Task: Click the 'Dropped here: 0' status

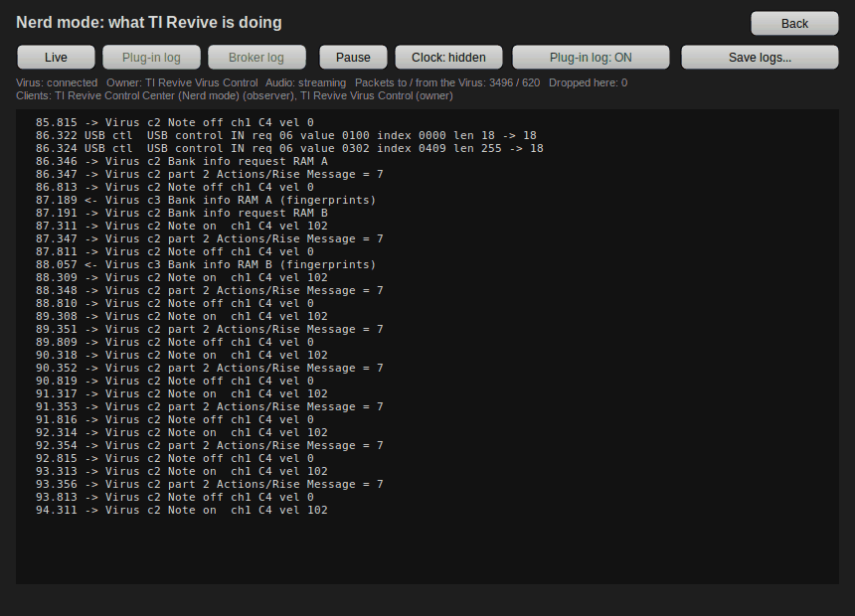Action: click(x=589, y=82)
